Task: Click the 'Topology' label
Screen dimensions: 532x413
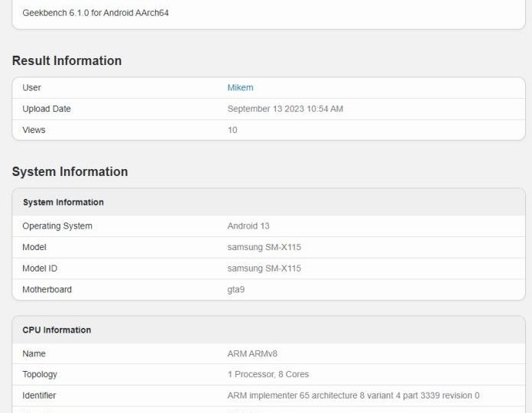Action: (x=40, y=374)
